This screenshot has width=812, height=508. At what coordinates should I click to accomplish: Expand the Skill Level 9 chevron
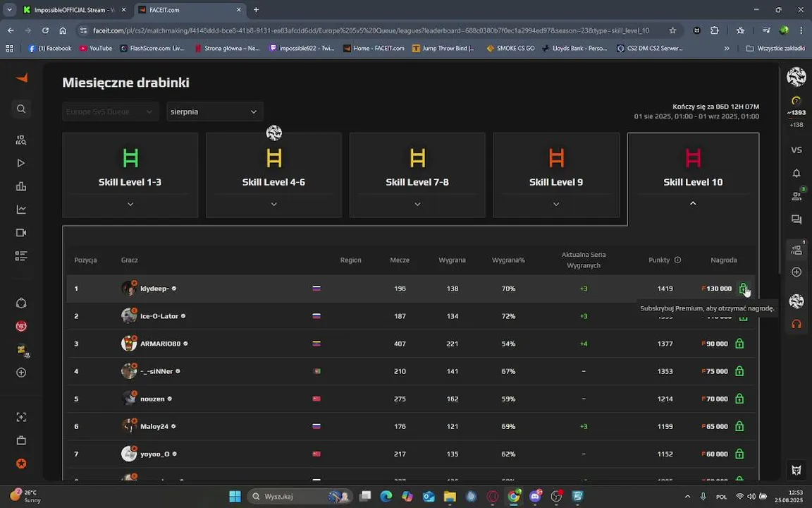tap(556, 204)
